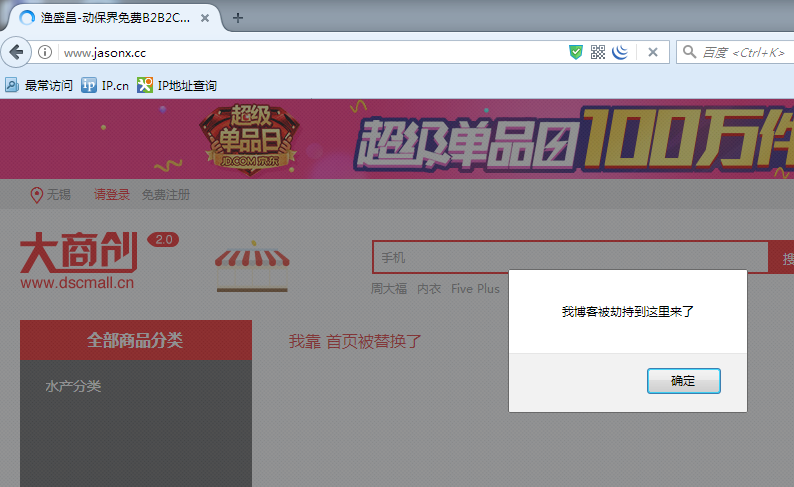
Task: Click the search magnifier icon
Action: [690, 52]
